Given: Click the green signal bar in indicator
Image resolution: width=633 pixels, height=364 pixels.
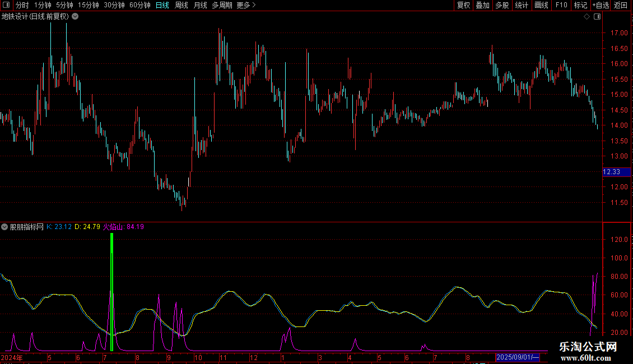Looking at the screenshot, I should click(112, 292).
